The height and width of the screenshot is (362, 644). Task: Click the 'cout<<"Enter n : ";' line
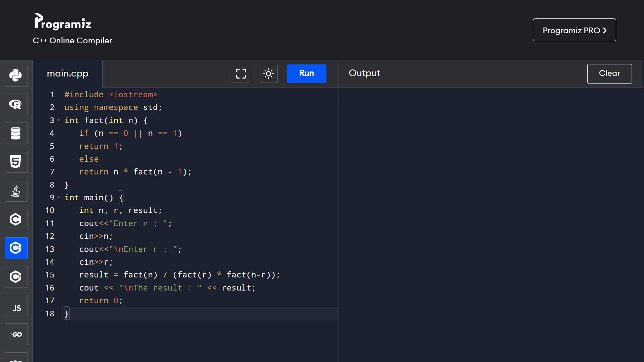tap(125, 223)
